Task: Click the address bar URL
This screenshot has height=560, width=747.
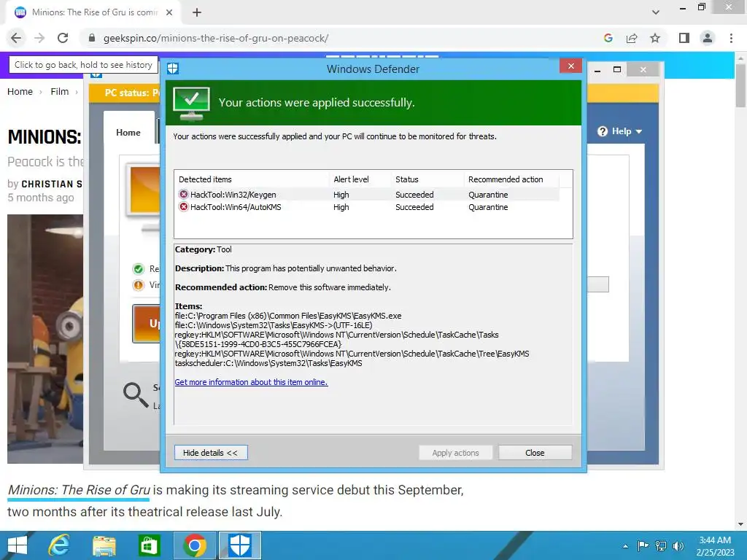Action: [216, 38]
